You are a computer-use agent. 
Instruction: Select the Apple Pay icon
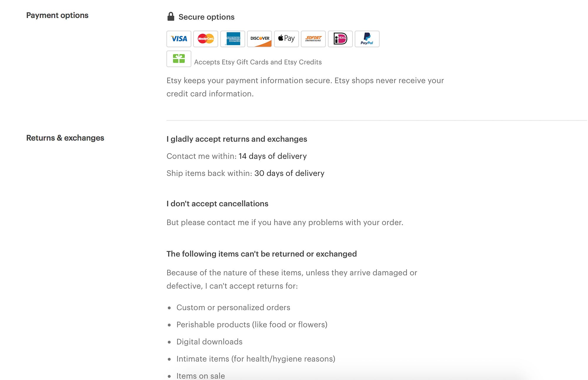(286, 39)
